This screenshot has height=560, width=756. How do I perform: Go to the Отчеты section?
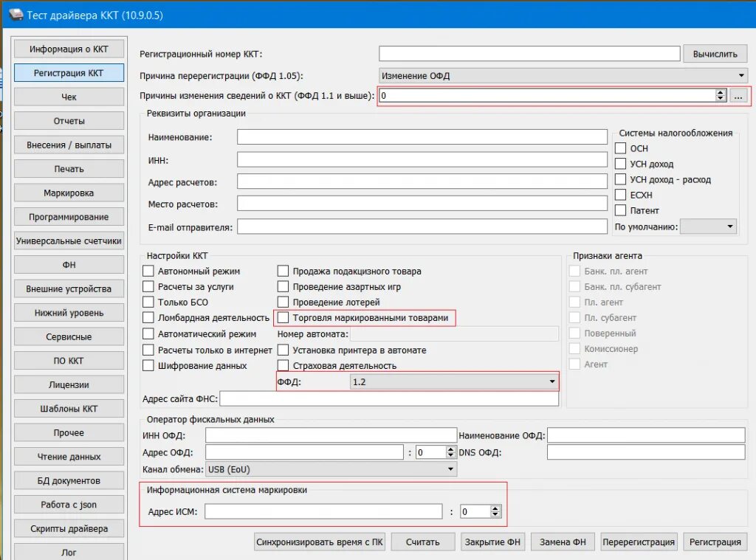(69, 121)
